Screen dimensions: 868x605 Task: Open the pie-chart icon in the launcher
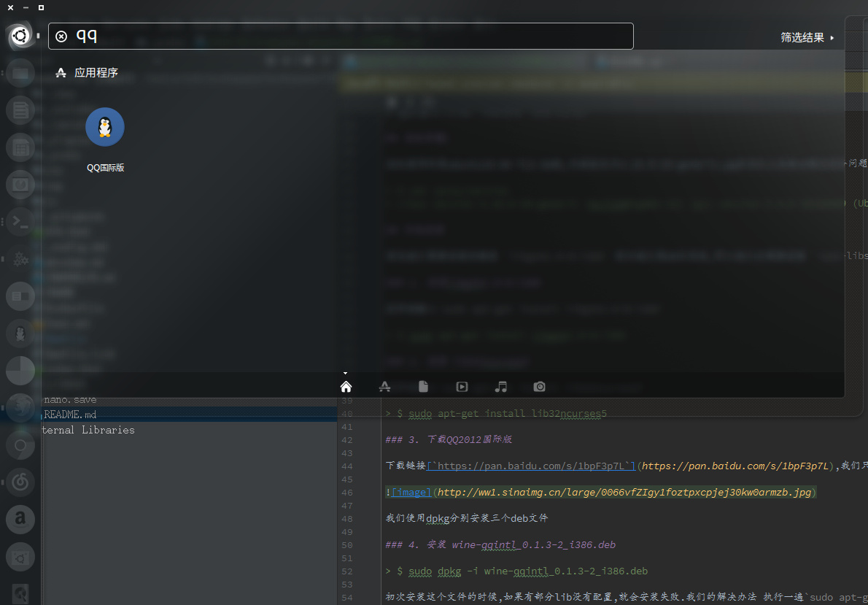[x=20, y=371]
